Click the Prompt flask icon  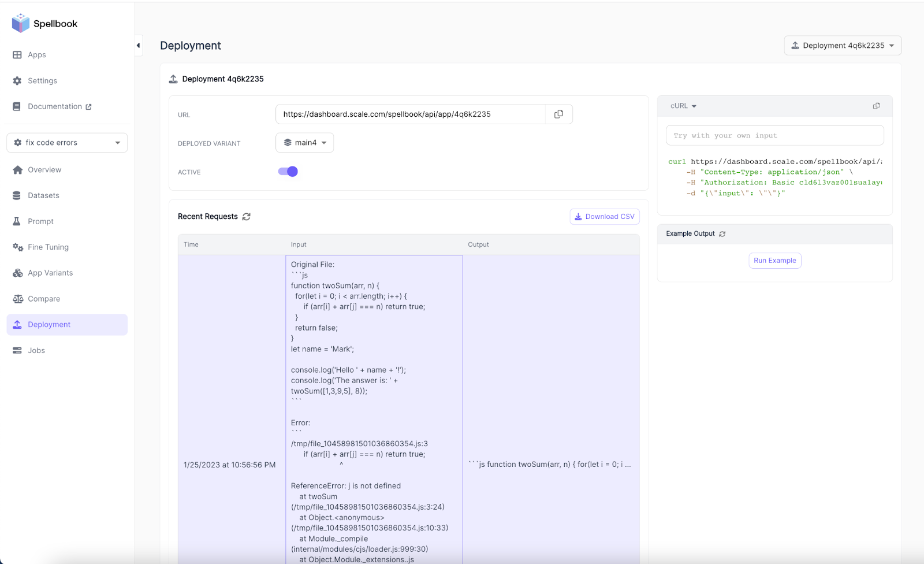(17, 221)
